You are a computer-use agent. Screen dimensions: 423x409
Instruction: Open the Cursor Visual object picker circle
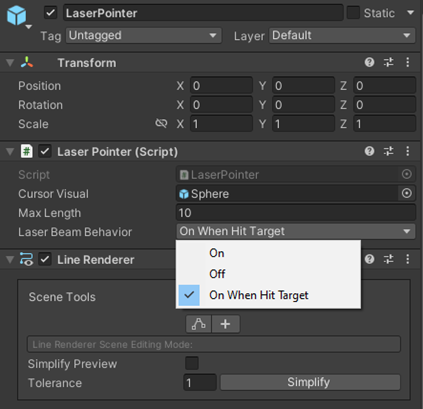tap(407, 193)
